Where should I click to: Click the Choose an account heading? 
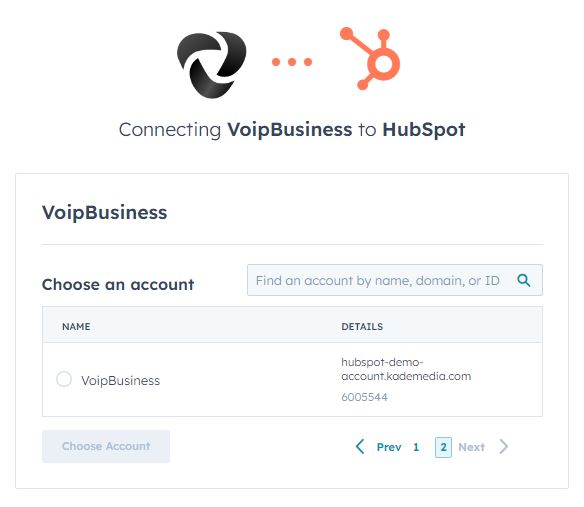[118, 285]
